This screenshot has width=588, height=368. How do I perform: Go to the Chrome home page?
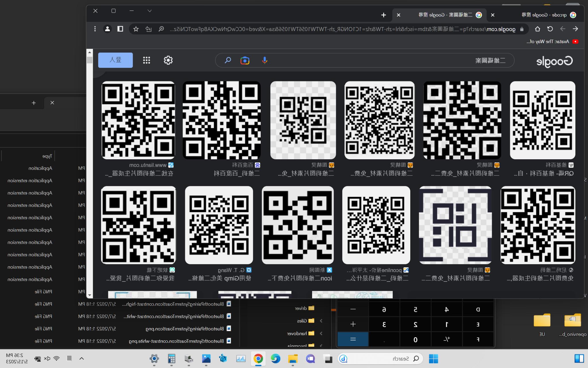point(538,29)
